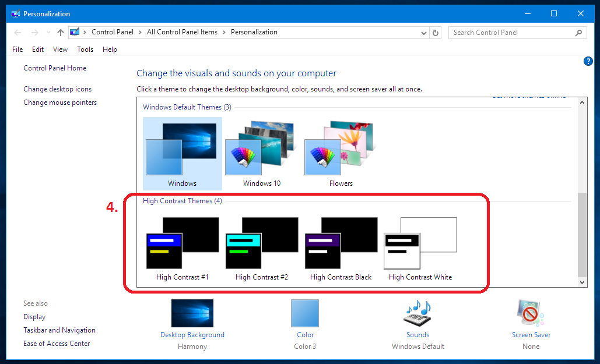Click the up arrow navigation icon
The image size is (600, 364).
pos(61,32)
